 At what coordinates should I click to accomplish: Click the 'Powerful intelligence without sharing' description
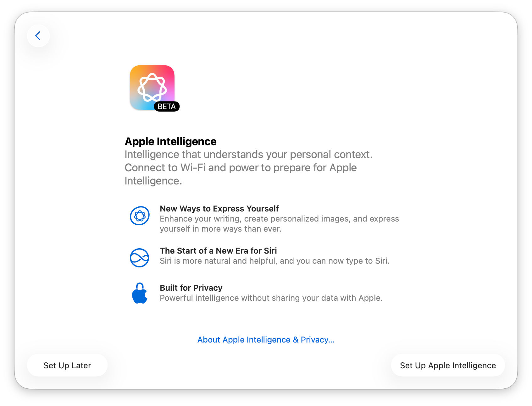point(271,298)
